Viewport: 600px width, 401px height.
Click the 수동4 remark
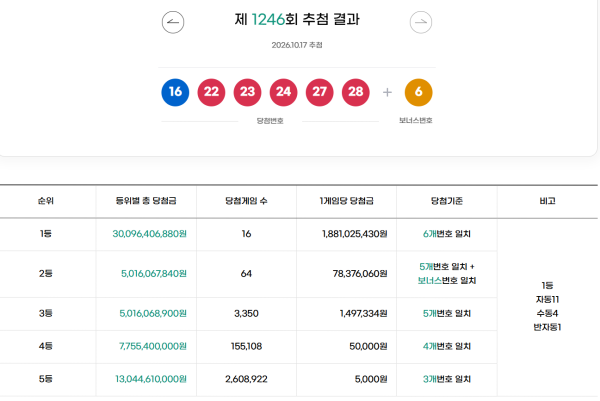548,313
